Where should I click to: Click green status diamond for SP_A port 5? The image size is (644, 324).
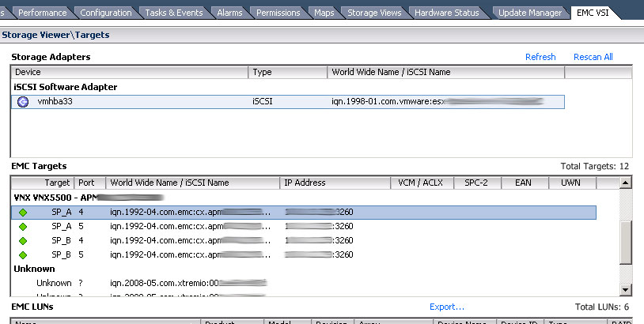click(23, 226)
